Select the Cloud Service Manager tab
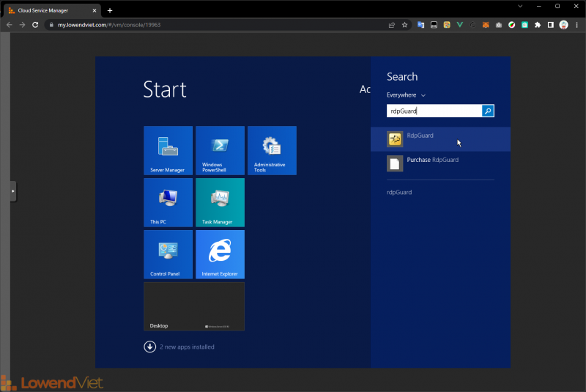The width and height of the screenshot is (586, 392). (x=52, y=10)
